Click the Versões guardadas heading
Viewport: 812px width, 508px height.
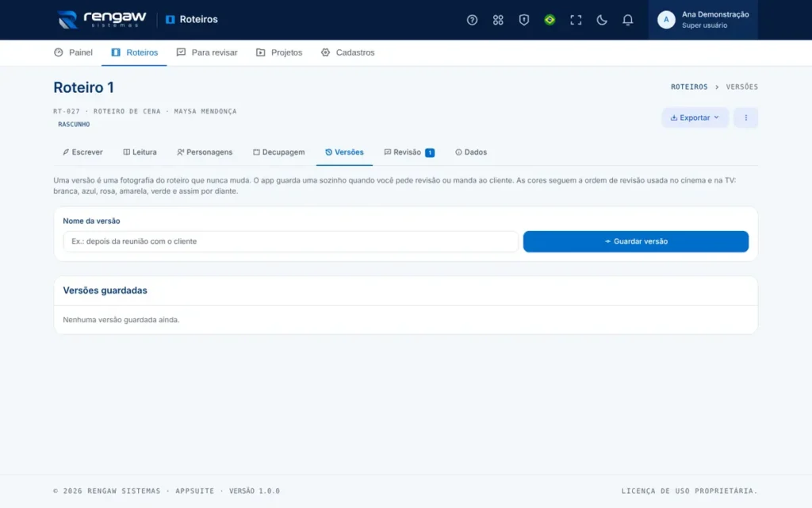click(x=105, y=291)
